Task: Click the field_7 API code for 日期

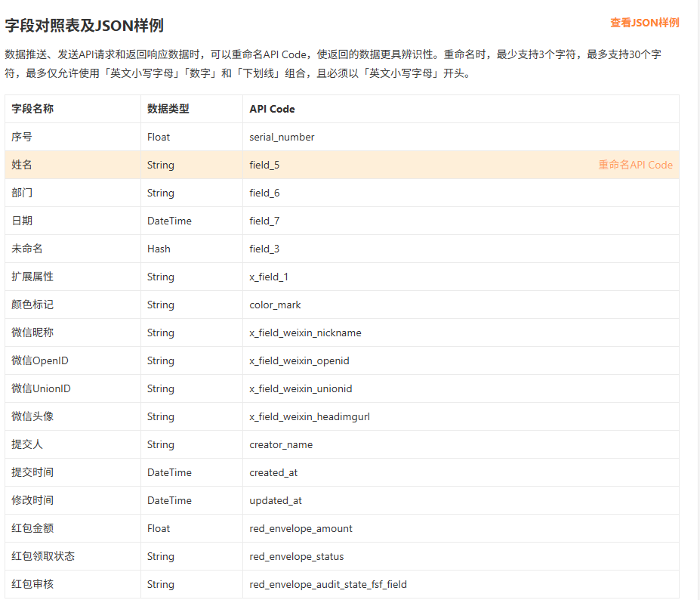Action: [264, 221]
